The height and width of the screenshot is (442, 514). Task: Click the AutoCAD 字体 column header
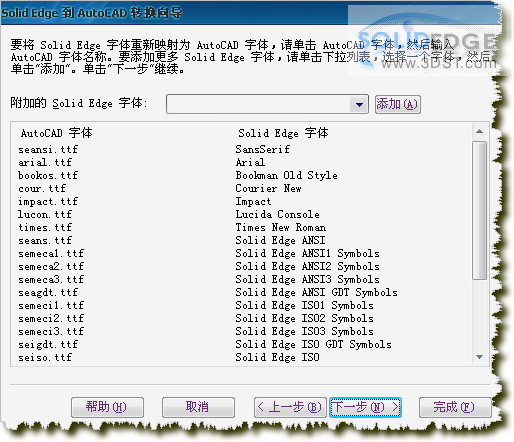[x=57, y=133]
